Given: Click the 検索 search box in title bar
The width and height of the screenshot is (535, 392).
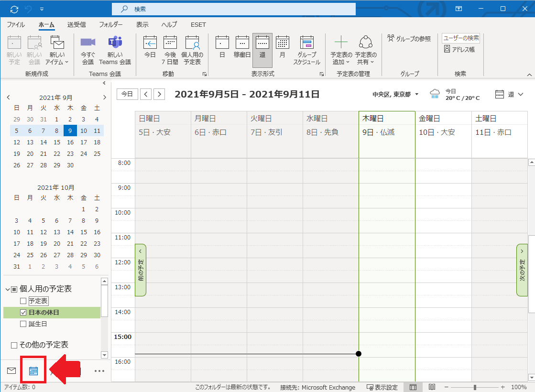Looking at the screenshot, I should pyautogui.click(x=234, y=9).
